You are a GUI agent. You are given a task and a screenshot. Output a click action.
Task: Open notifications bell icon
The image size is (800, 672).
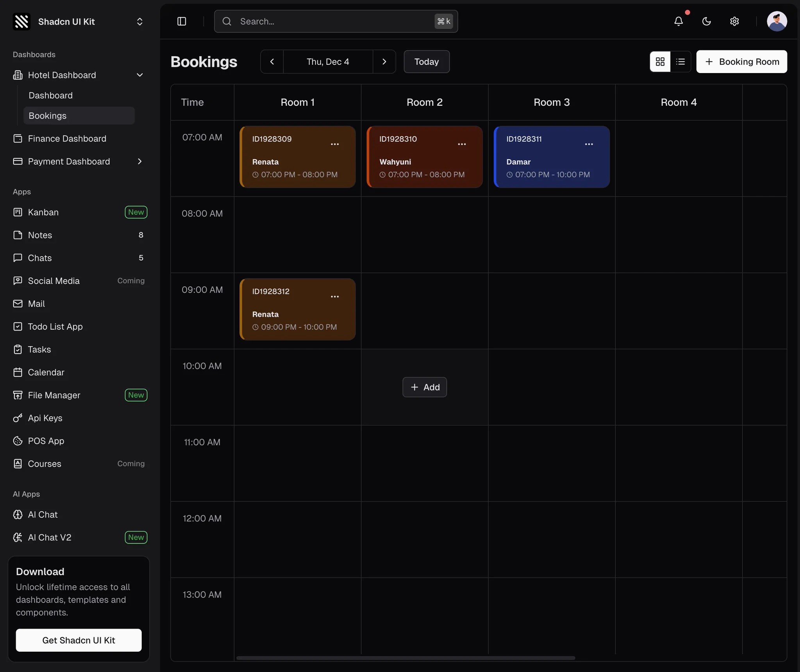pyautogui.click(x=679, y=21)
